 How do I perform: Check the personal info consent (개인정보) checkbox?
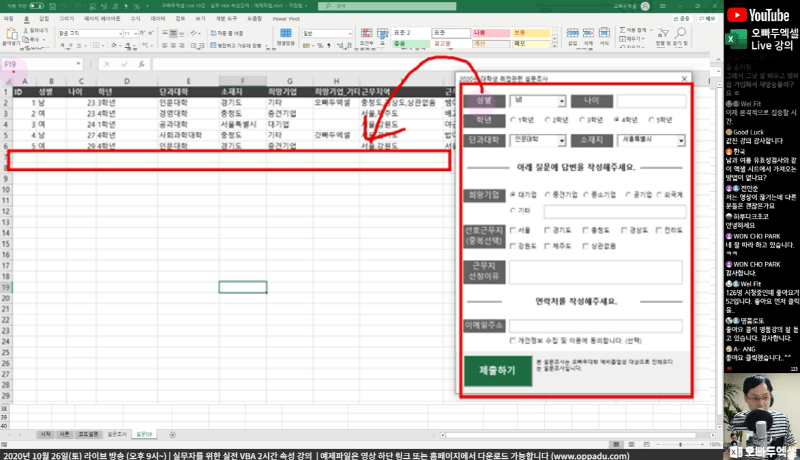pyautogui.click(x=513, y=340)
